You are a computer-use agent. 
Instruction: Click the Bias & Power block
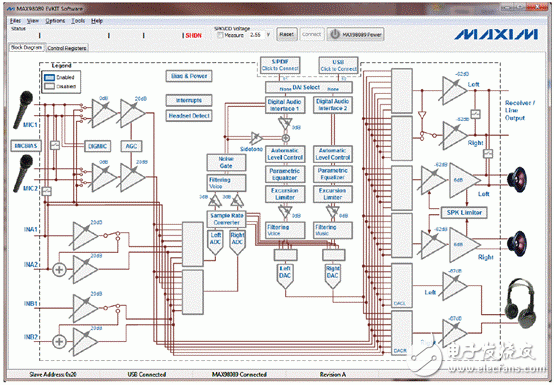(189, 76)
